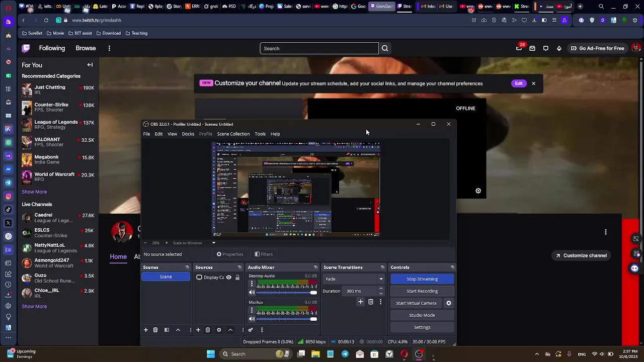
Task: Remove selected scene with trash icon in Scenes panel
Action: (155, 330)
